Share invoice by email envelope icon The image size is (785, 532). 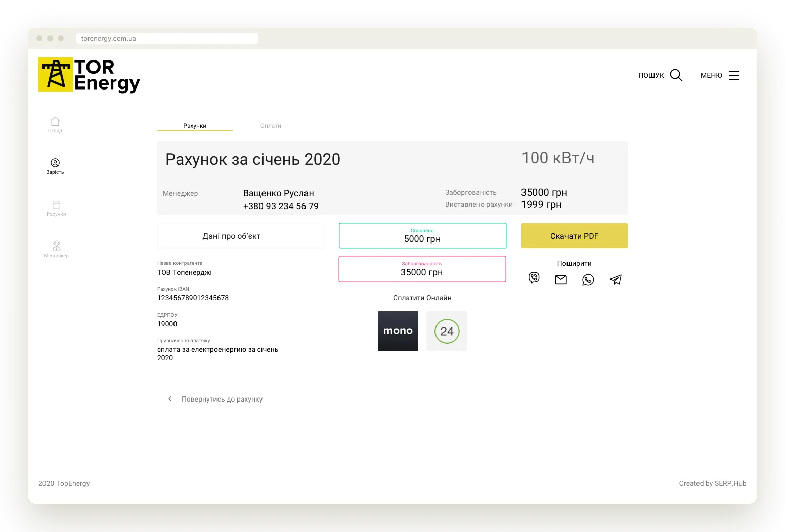click(x=561, y=280)
